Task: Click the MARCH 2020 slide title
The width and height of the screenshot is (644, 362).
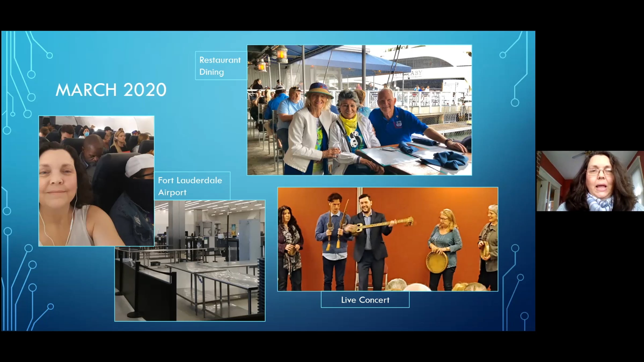Action: pos(111,90)
